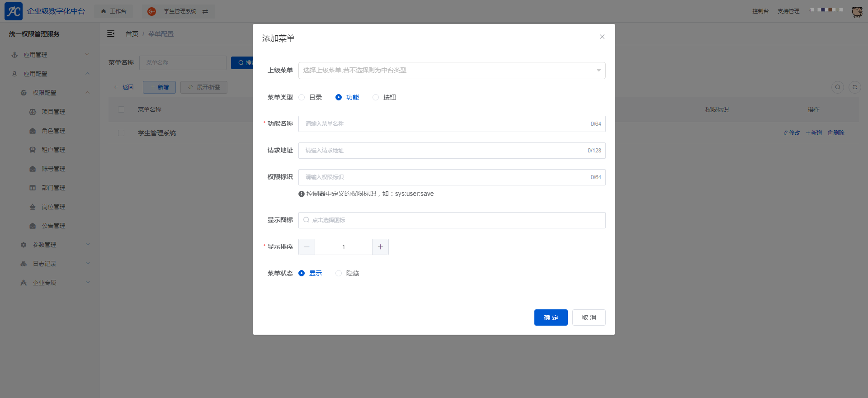Open the 上级菜单 dropdown
This screenshot has width=868, height=398.
point(452,71)
